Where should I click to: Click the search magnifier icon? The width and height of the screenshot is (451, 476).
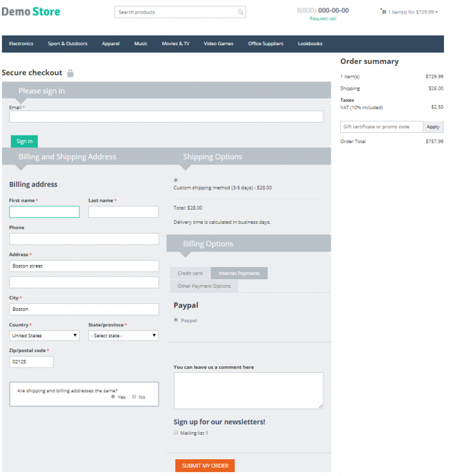[240, 12]
